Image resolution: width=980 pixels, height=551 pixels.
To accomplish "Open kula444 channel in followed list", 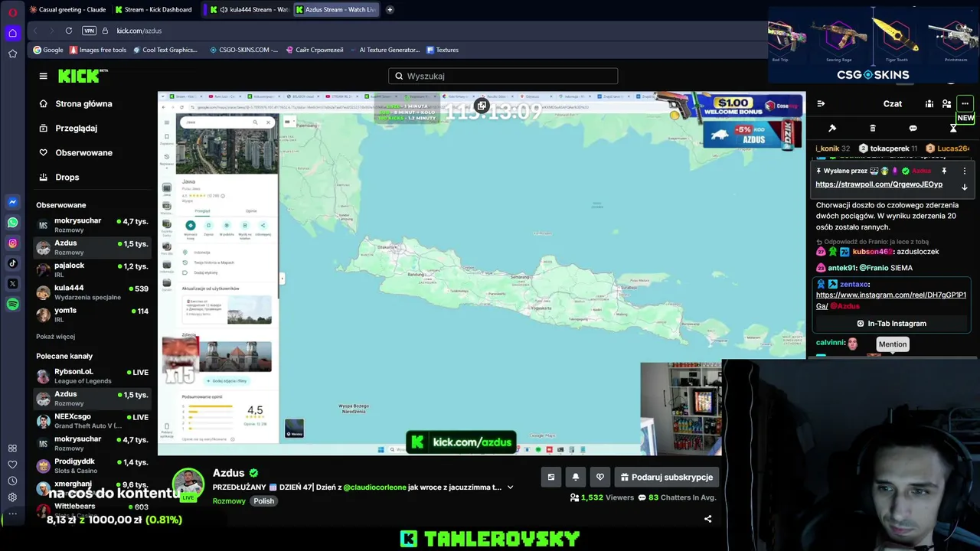I will [x=92, y=292].
